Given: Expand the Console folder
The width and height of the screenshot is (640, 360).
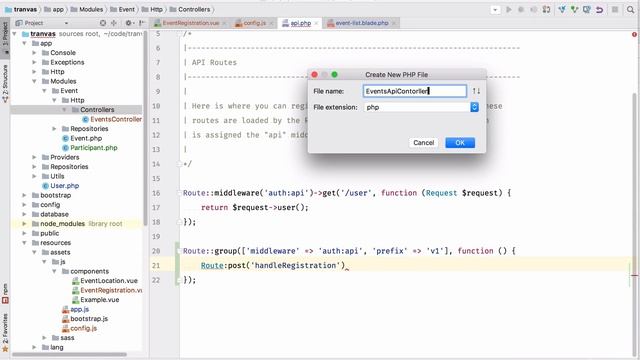Looking at the screenshot, I should click(34, 53).
